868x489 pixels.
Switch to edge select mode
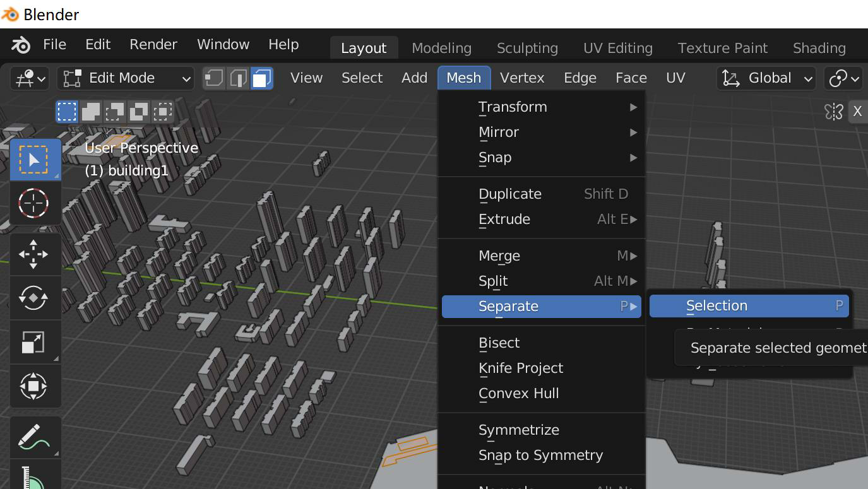(238, 78)
